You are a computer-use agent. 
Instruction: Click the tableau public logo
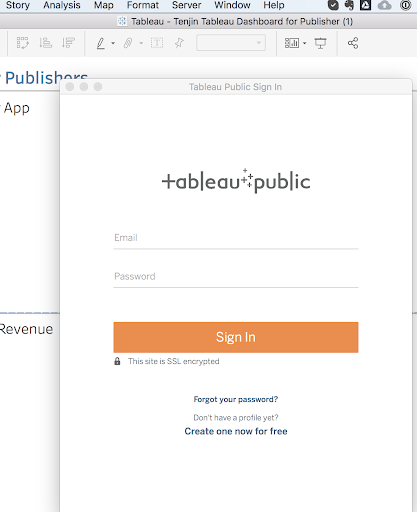click(236, 181)
